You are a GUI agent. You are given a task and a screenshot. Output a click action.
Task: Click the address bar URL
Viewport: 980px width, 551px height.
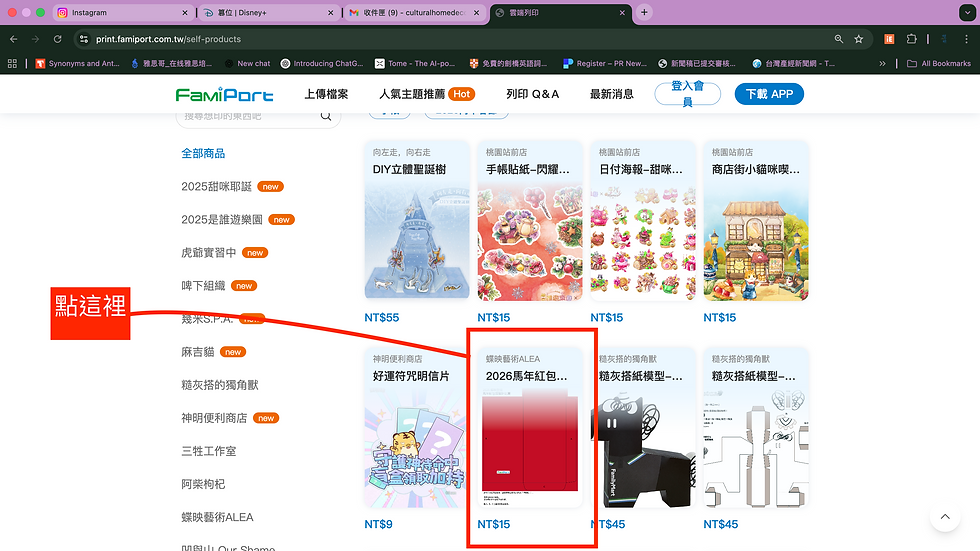click(168, 39)
